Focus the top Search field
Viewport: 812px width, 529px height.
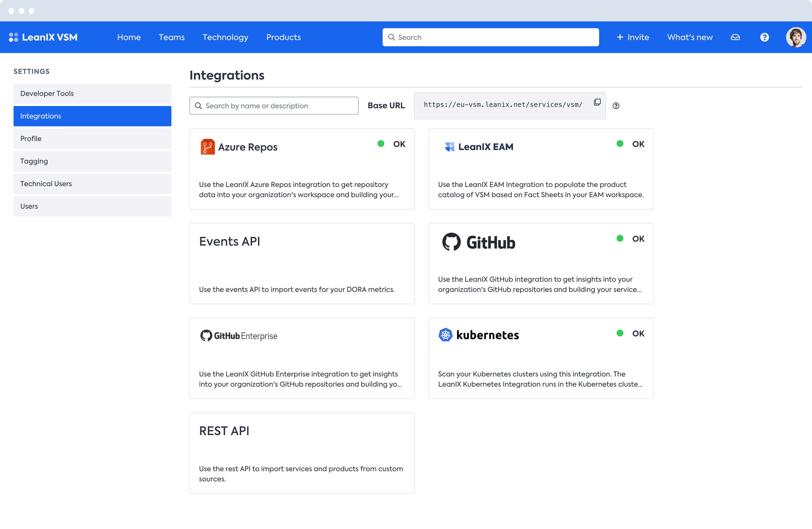point(491,37)
